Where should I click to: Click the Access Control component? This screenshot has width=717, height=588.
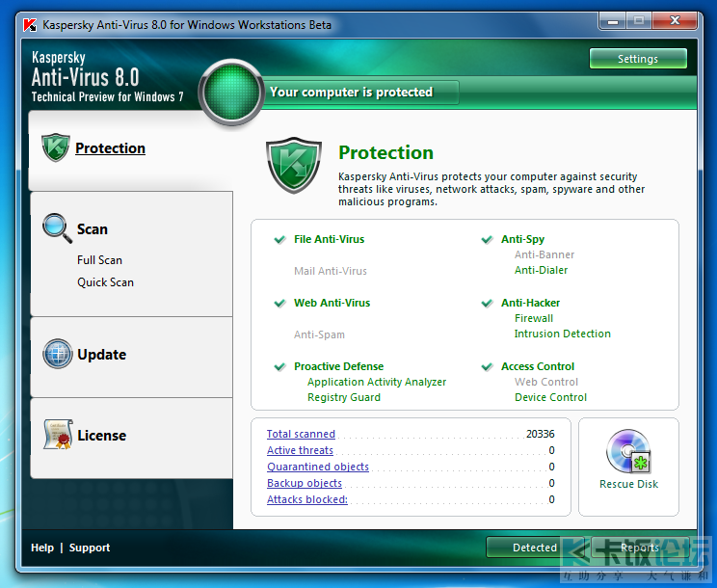click(538, 366)
